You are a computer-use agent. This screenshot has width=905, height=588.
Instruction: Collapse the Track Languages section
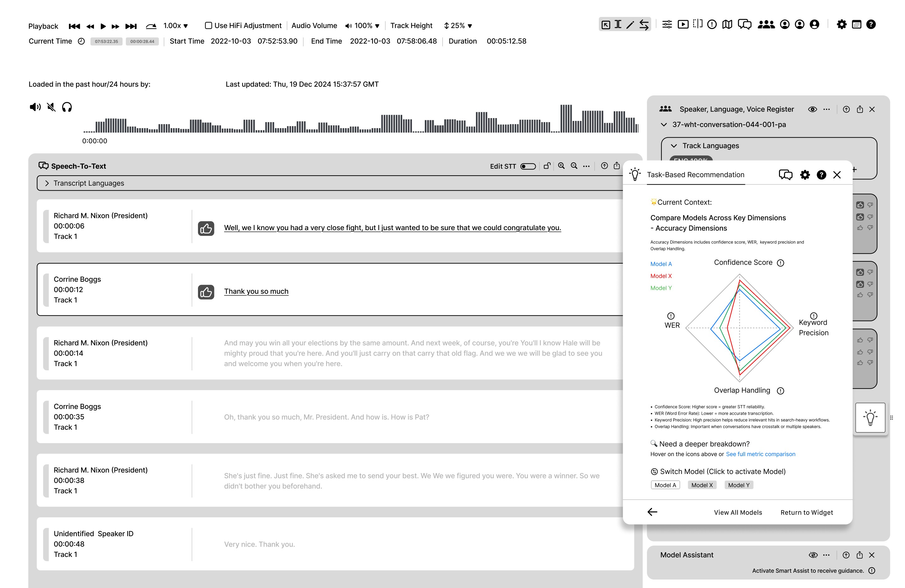674,146
